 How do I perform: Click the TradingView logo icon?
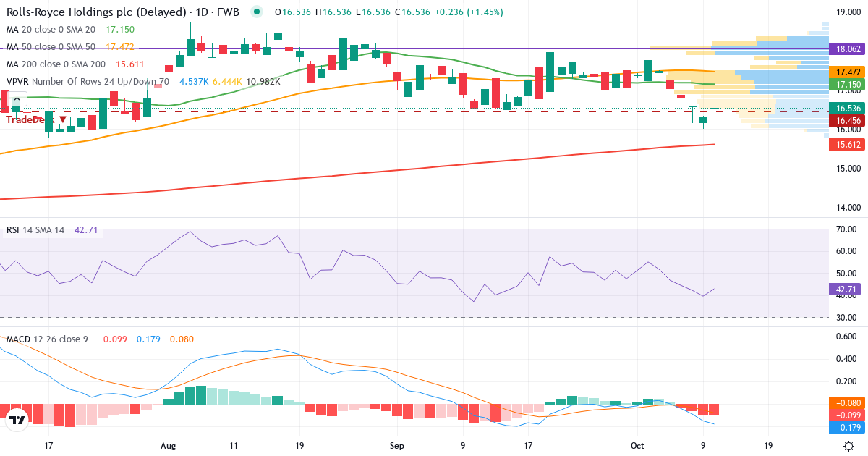pos(17,420)
